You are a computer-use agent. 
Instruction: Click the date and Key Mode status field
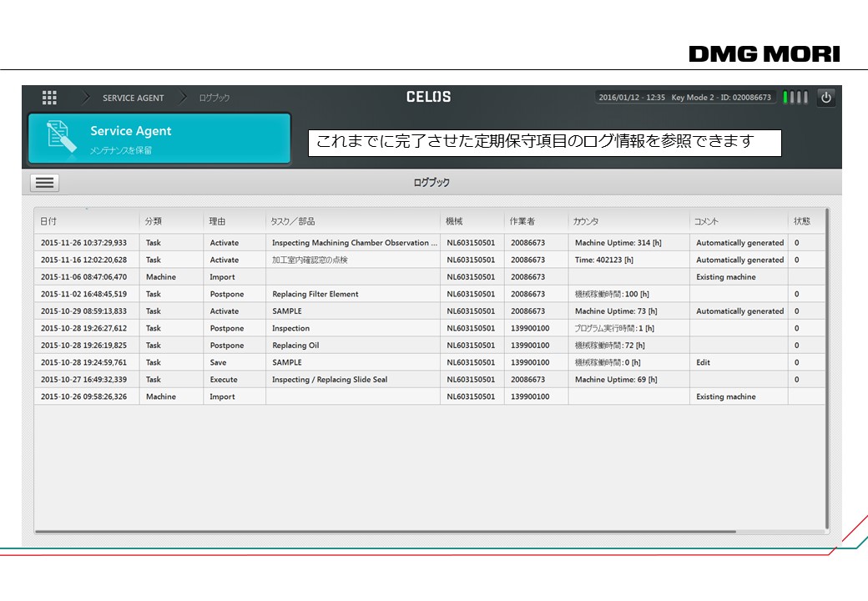[x=684, y=98]
